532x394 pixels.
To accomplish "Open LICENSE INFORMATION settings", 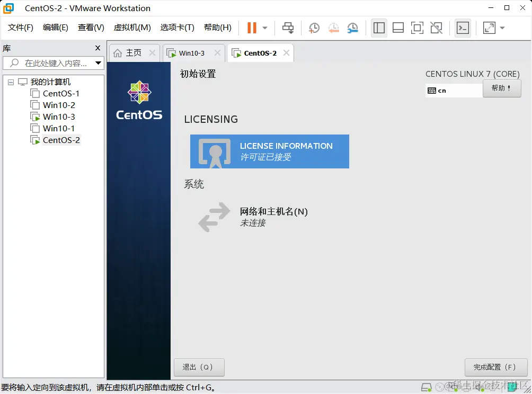I will pos(269,151).
